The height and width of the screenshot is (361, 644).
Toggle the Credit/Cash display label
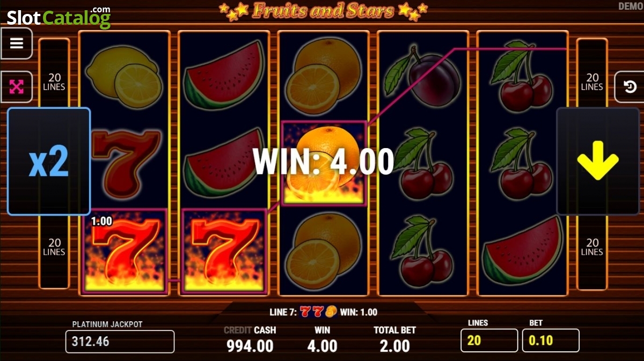pyautogui.click(x=250, y=330)
